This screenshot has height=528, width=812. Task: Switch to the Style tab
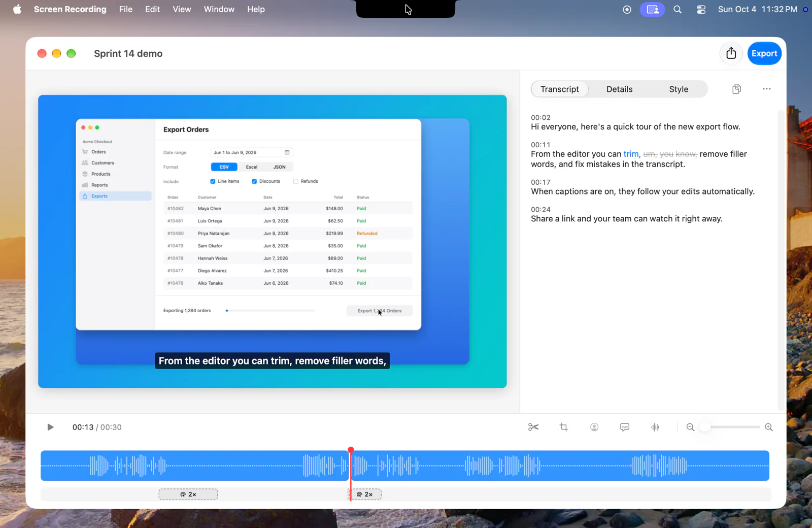679,89
